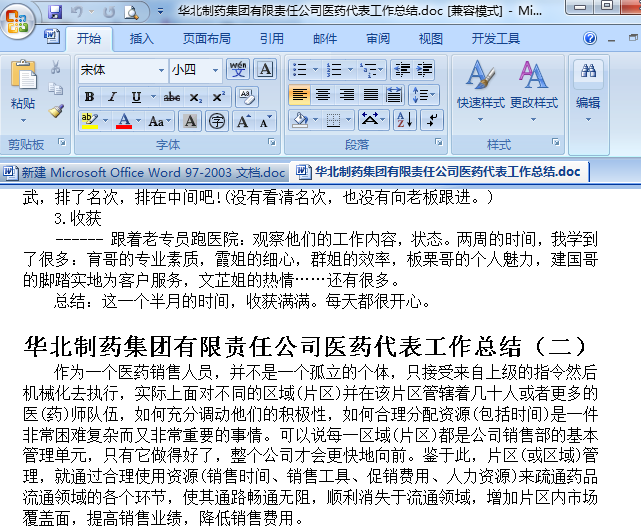Viewport: 641px width, 530px height.
Task: Expand the 小四 font size dropdown
Action: 215,70
